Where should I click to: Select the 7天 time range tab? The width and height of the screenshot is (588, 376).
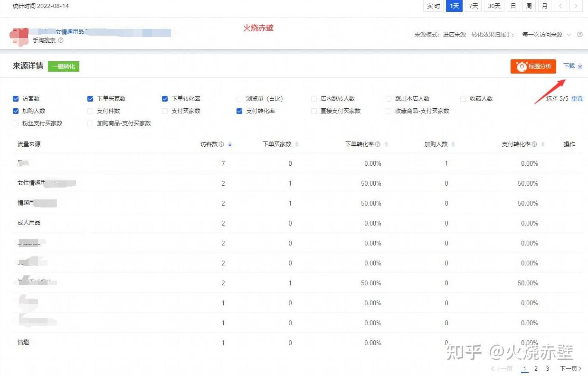pyautogui.click(x=473, y=6)
